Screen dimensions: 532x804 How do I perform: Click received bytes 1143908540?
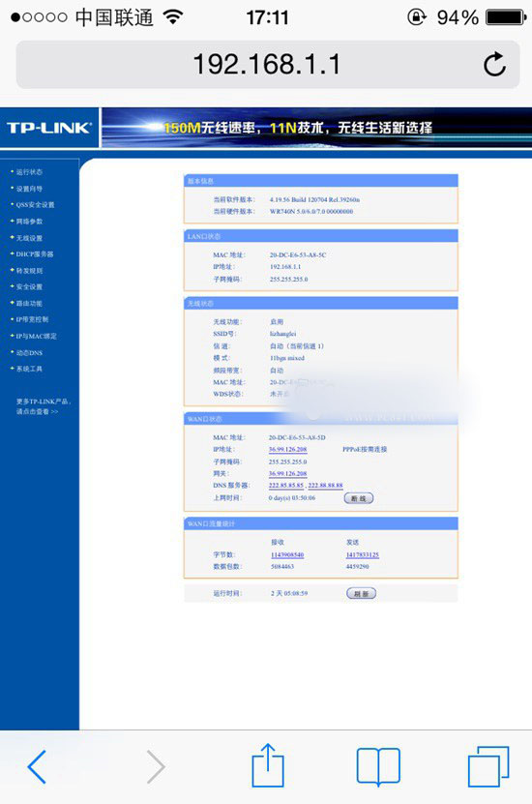287,554
